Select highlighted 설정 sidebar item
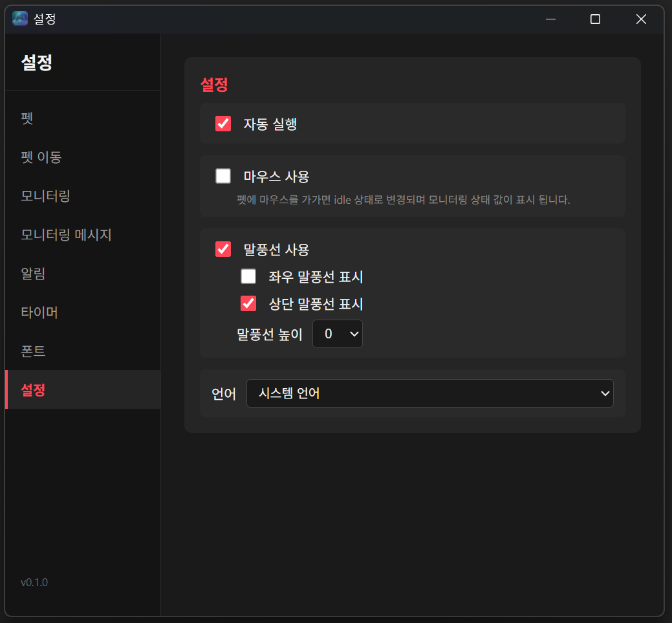The width and height of the screenshot is (672, 623). tap(83, 389)
